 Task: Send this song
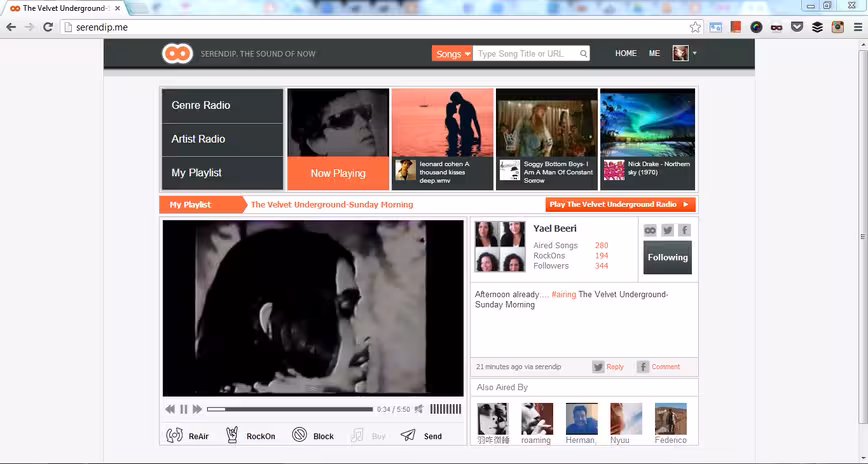(421, 436)
